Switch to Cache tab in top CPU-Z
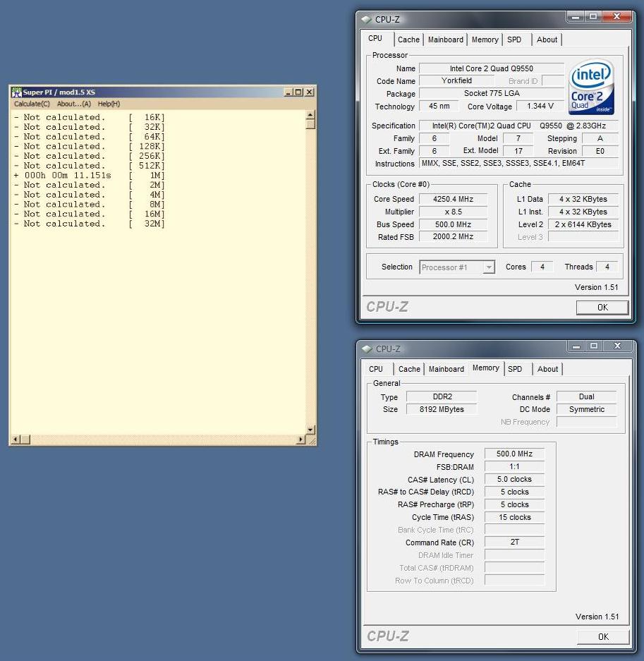This screenshot has height=661, width=644. (408, 40)
